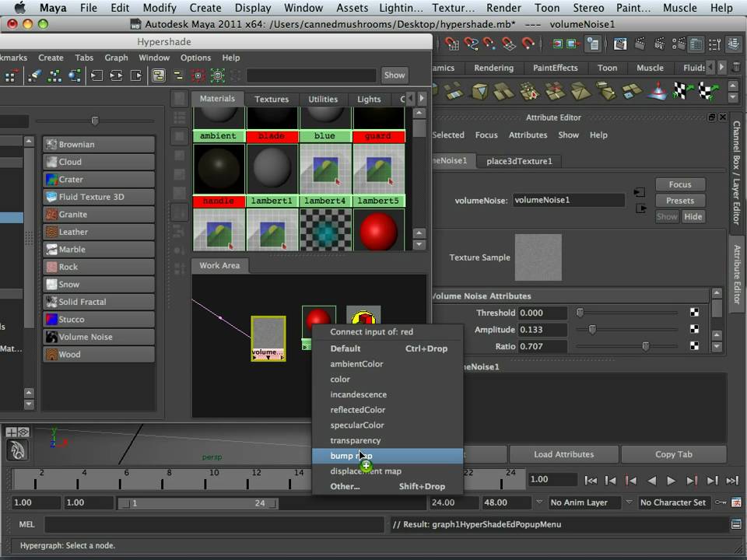The image size is (747, 560).
Task: Open the No Character Set dropdown
Action: pos(672,502)
